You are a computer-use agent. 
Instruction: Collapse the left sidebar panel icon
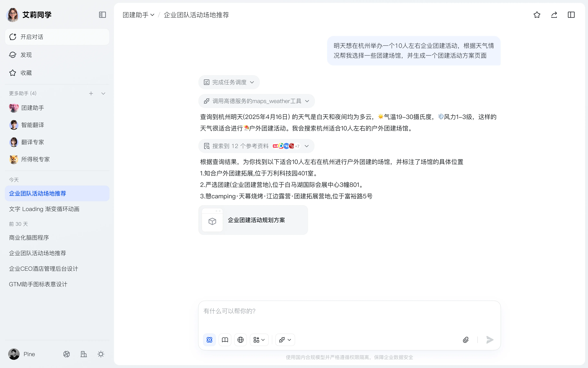click(x=102, y=15)
